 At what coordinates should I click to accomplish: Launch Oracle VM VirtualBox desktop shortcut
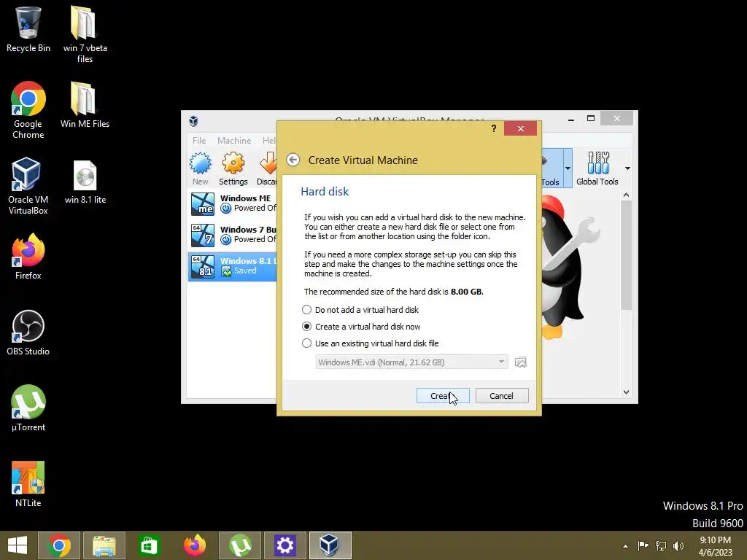coord(28,186)
